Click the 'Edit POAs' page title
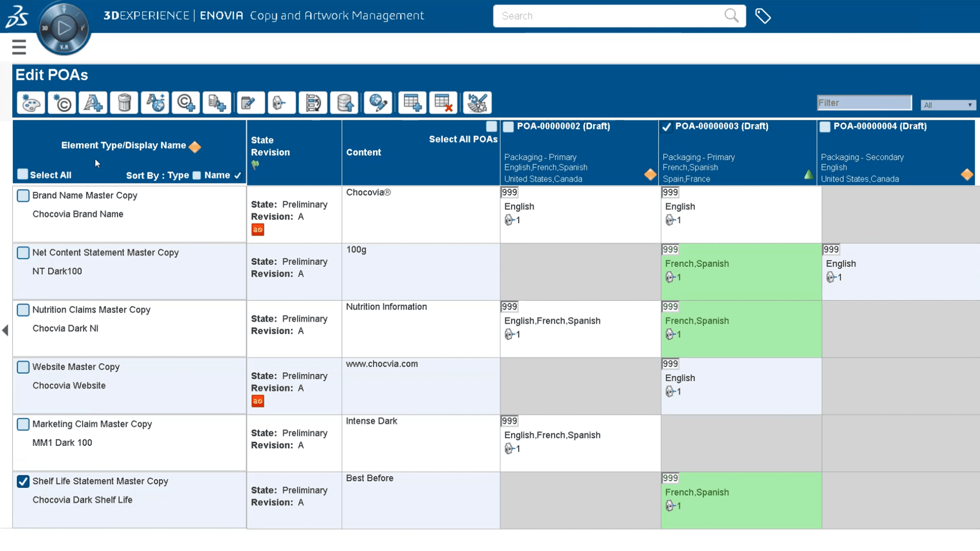980x551 pixels. [x=52, y=75]
